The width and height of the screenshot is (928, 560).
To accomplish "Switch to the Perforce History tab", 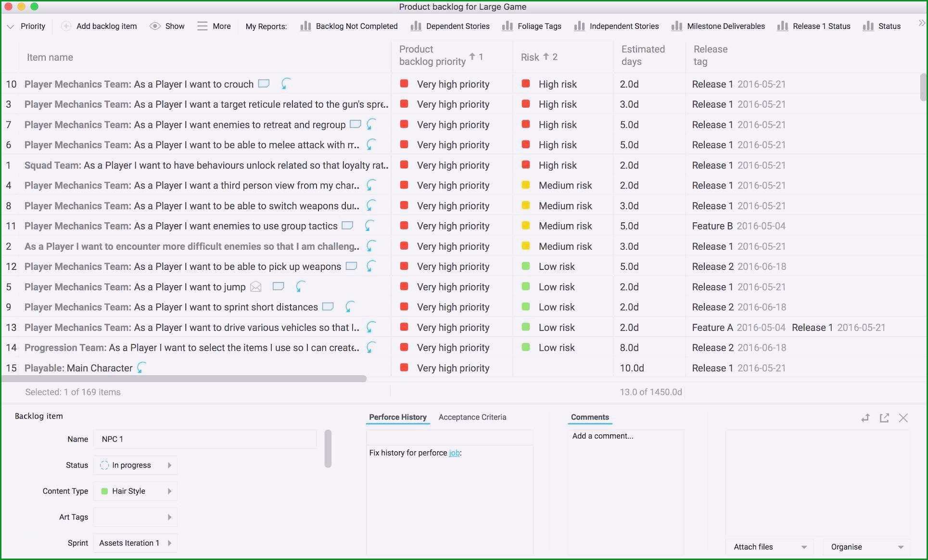I will click(x=398, y=418).
